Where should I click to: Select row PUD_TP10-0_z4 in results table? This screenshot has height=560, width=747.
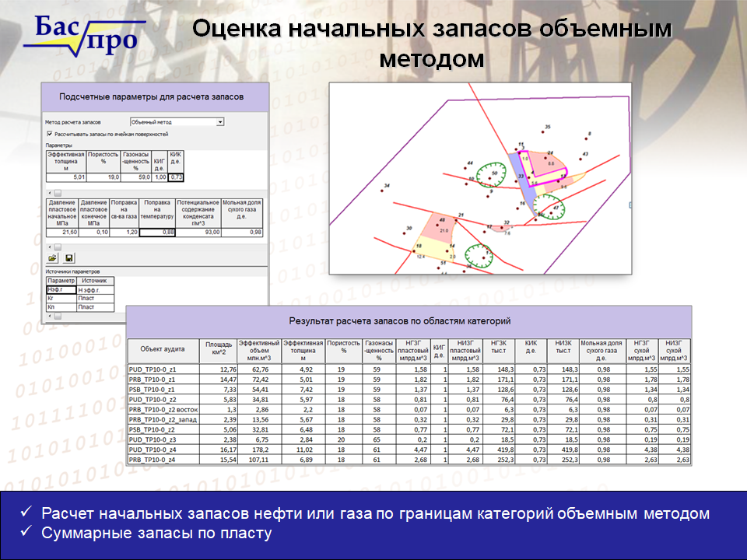(x=409, y=450)
